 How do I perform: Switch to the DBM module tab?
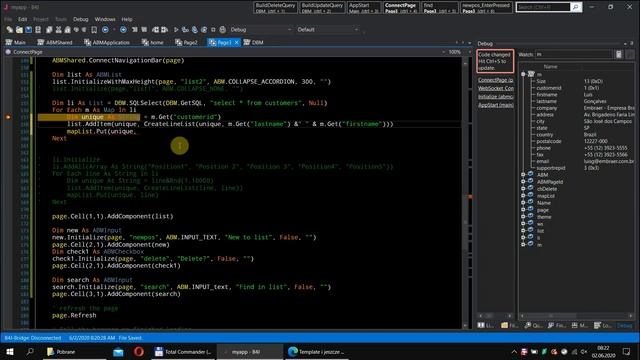click(x=253, y=42)
